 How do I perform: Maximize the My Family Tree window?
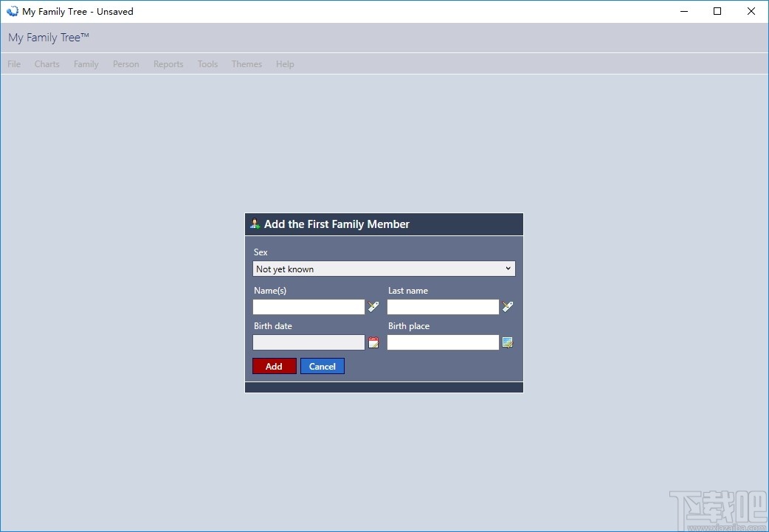point(717,11)
